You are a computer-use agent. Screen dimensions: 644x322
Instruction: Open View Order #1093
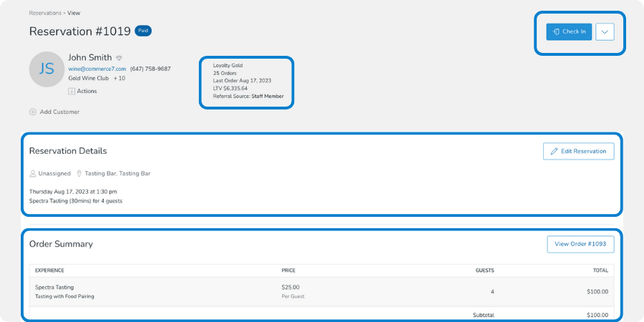coord(580,244)
